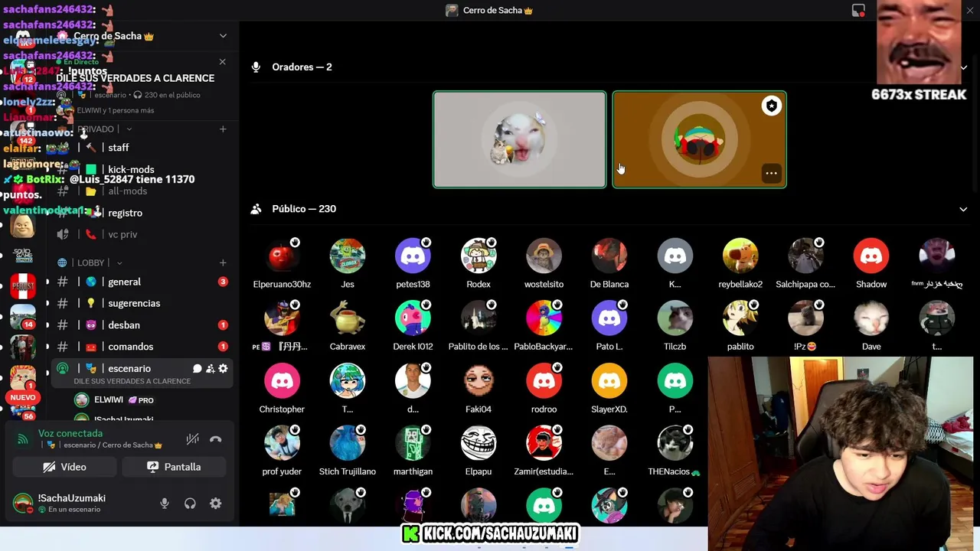Open user settings gear next to !SachaUzumaki

click(216, 504)
